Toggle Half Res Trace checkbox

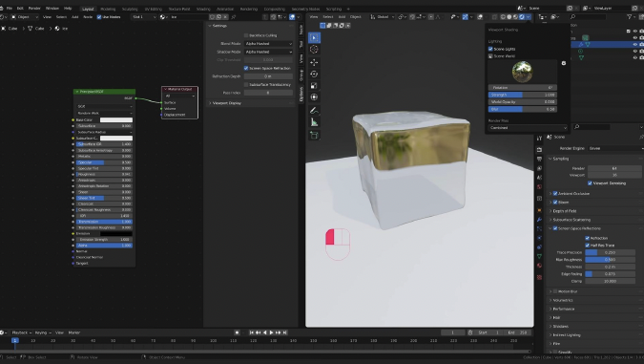(588, 246)
